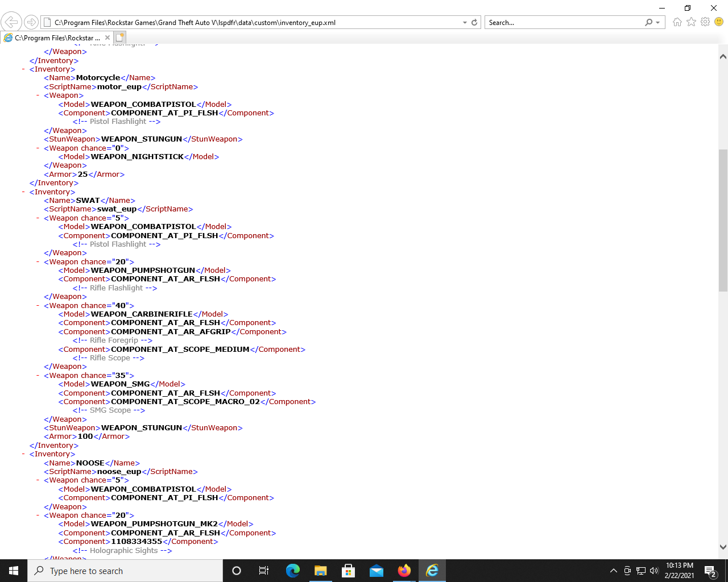Click the page icon in the address bar
The height and width of the screenshot is (582, 728).
pyautogui.click(x=48, y=22)
